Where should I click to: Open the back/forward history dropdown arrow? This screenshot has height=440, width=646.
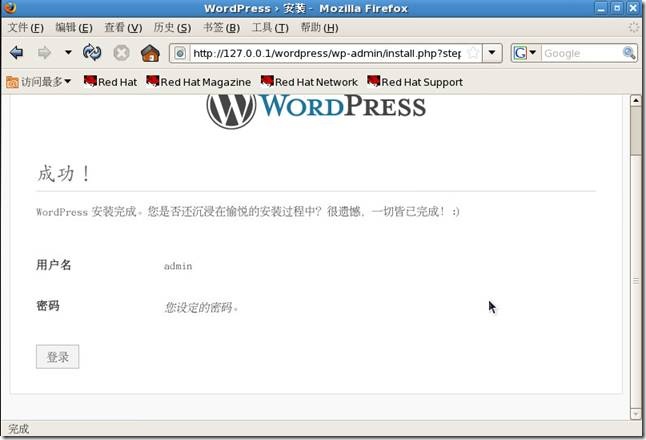click(x=68, y=52)
